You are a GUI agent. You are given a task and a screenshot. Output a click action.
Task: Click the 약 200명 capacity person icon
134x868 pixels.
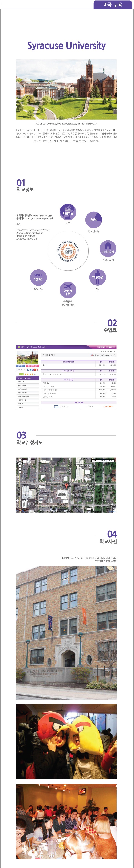pyautogui.click(x=97, y=277)
